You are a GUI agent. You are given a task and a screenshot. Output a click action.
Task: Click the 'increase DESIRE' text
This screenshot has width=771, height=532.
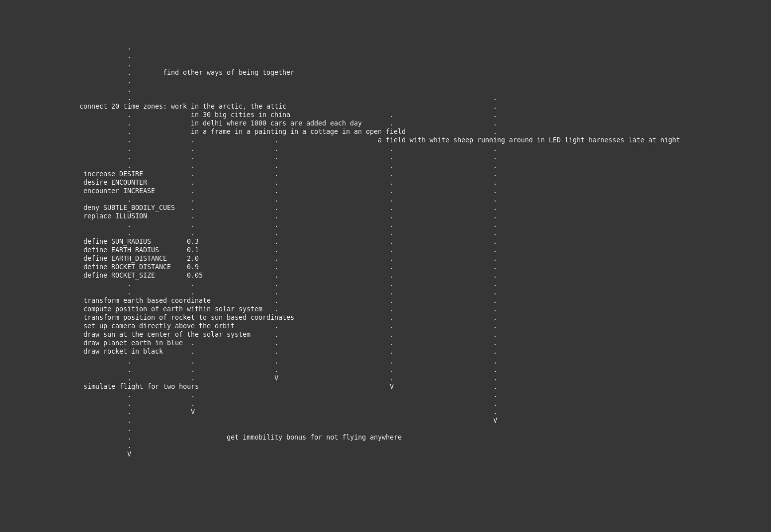[x=113, y=174]
